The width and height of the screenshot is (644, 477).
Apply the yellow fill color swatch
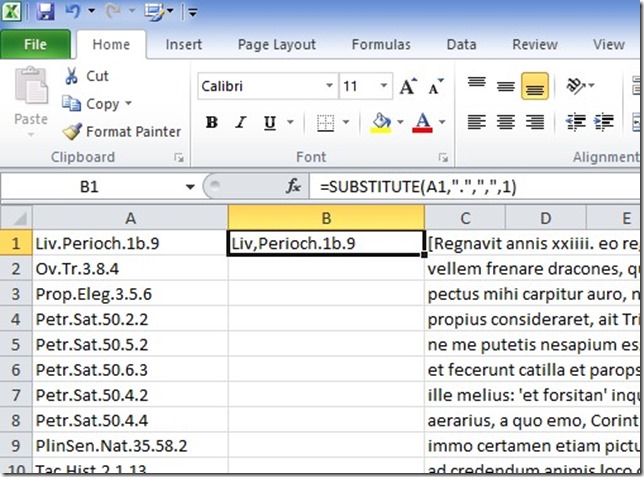pos(380,123)
